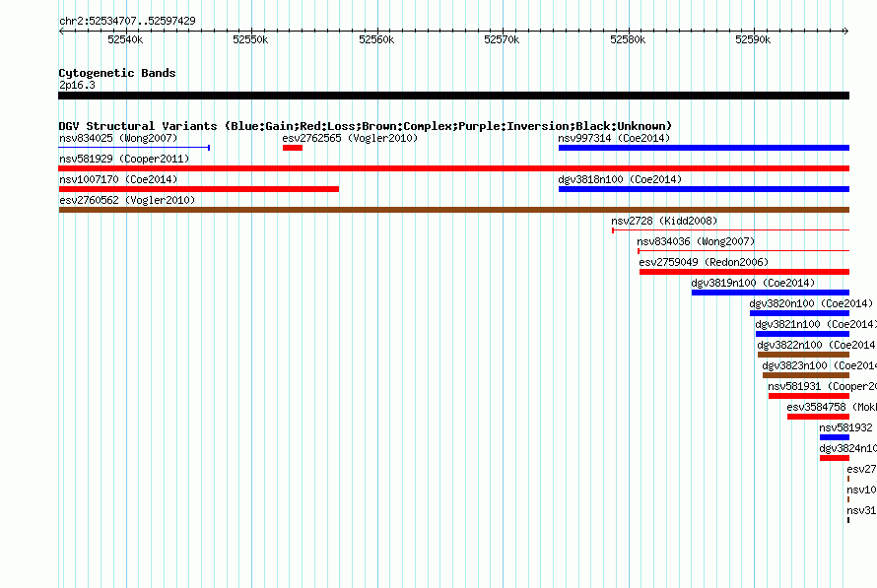This screenshot has width=877, height=588.
Task: Select the esv3584758 variant label
Action: pyautogui.click(x=832, y=407)
